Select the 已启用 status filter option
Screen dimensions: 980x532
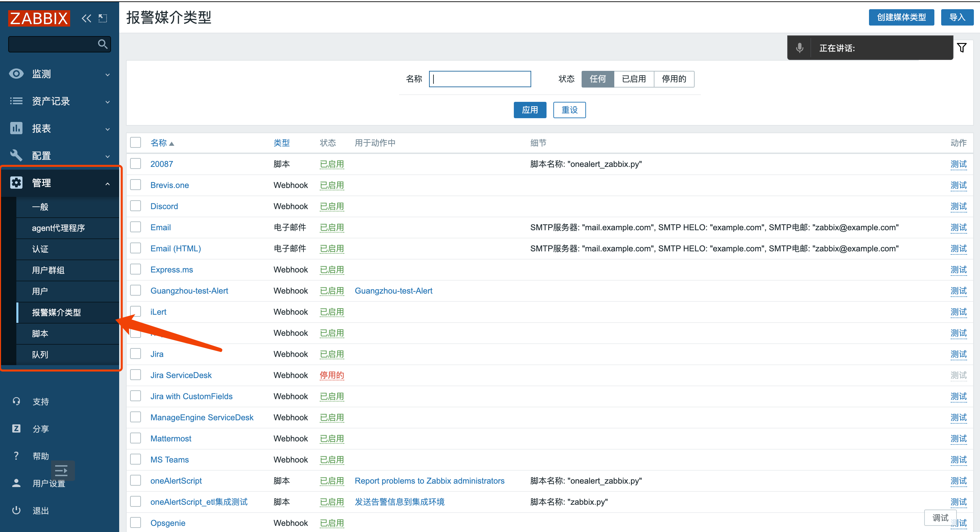click(633, 79)
